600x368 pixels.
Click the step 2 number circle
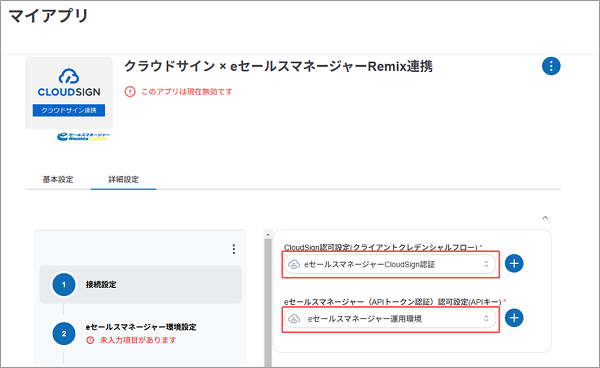click(x=64, y=334)
